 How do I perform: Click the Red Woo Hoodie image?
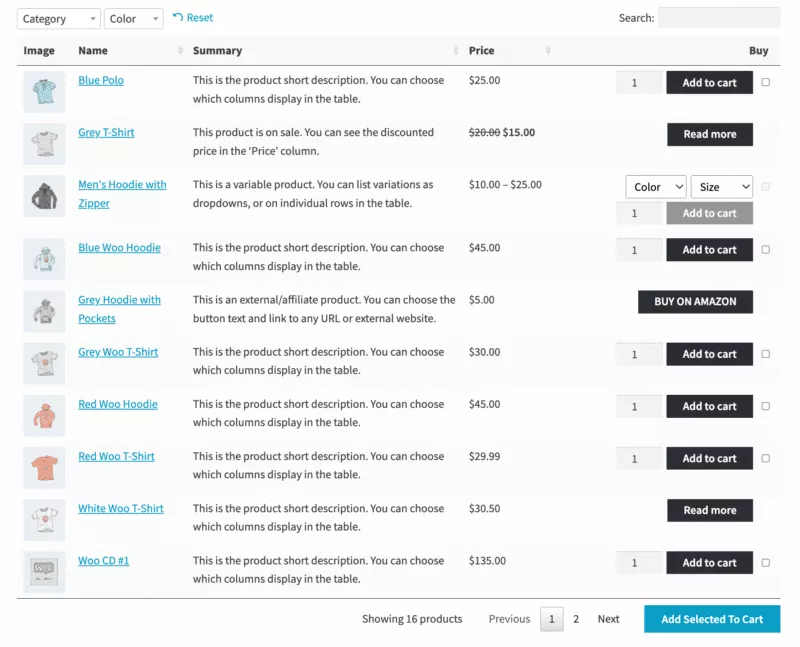pyautogui.click(x=44, y=415)
